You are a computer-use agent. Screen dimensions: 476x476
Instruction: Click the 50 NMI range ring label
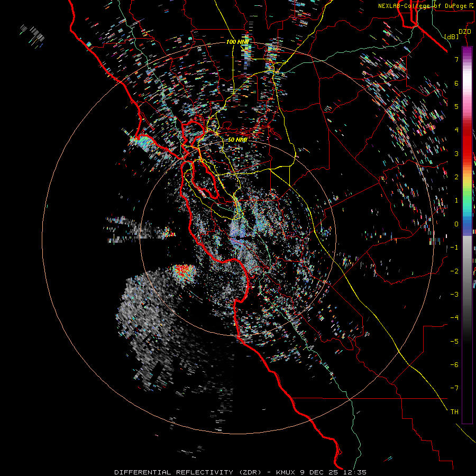(237, 140)
